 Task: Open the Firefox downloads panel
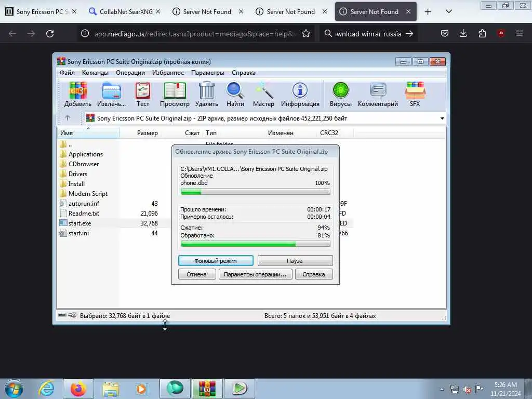pyautogui.click(x=463, y=34)
